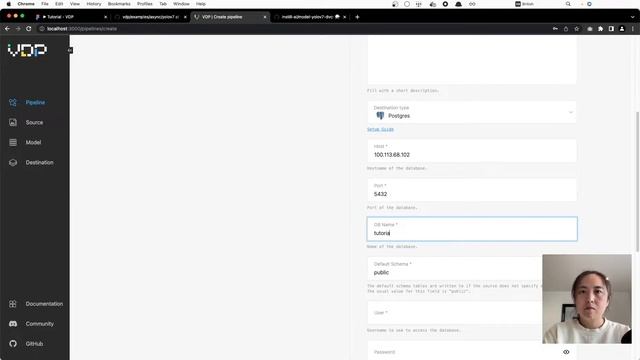The width and height of the screenshot is (640, 360).
Task: Open the GitHub icon in sidebar
Action: pos(13,344)
